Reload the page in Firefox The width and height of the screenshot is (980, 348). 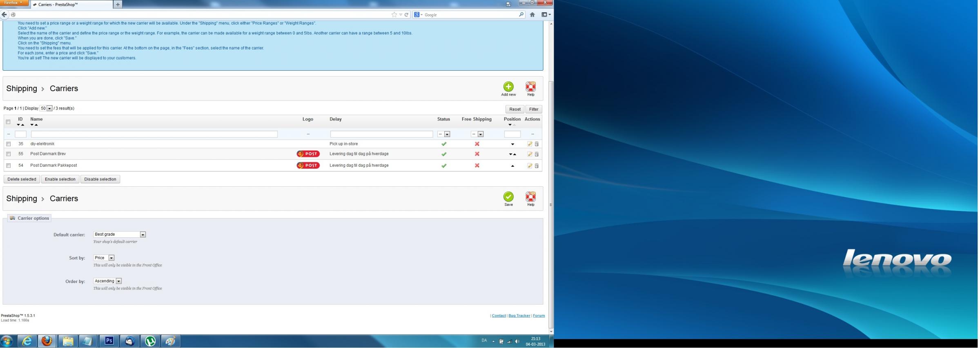click(x=406, y=15)
